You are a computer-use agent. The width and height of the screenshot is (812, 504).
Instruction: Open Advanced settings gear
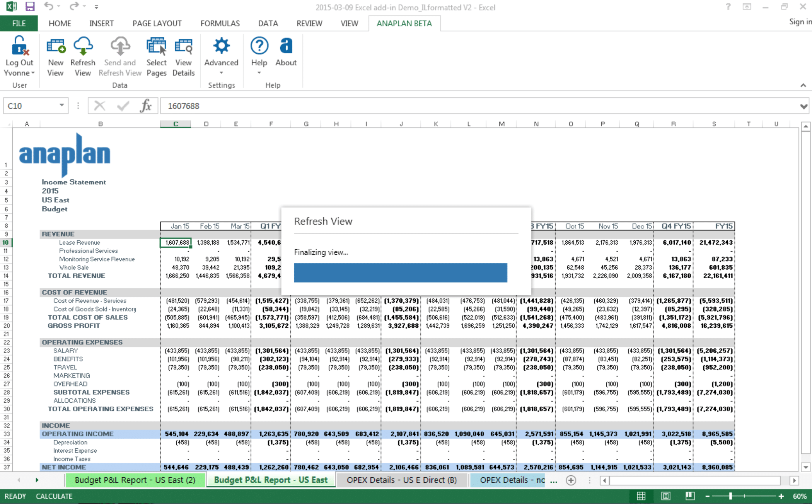pyautogui.click(x=221, y=46)
